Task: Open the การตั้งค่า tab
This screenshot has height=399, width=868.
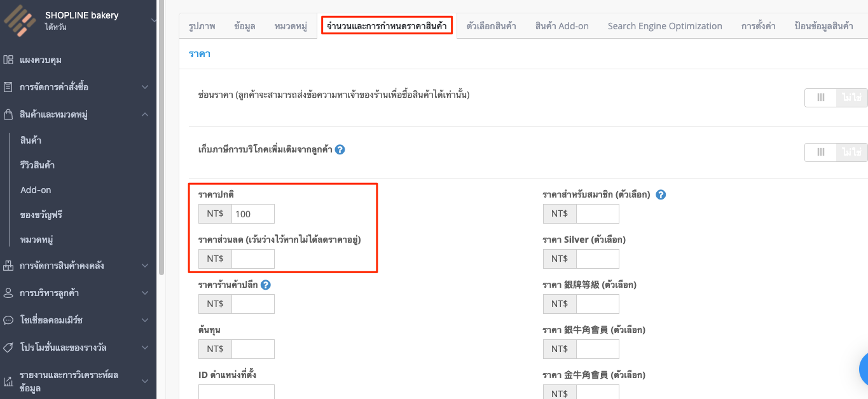Action: (x=758, y=26)
